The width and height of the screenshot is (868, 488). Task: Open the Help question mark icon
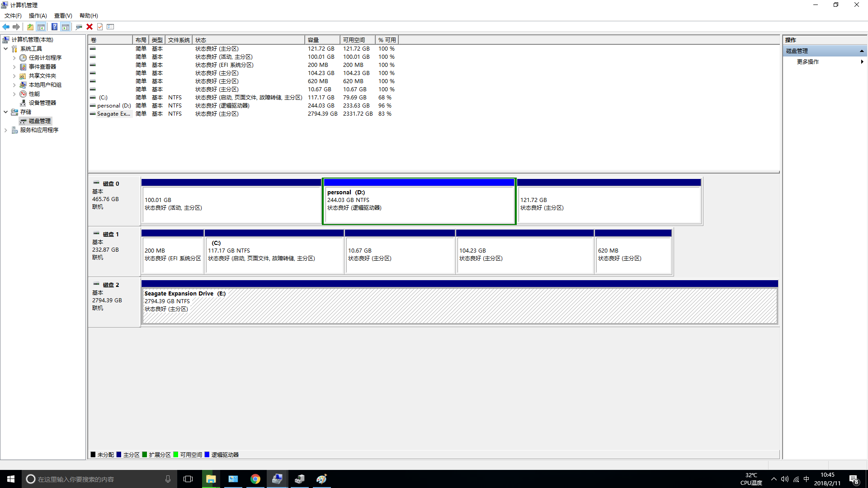click(54, 27)
